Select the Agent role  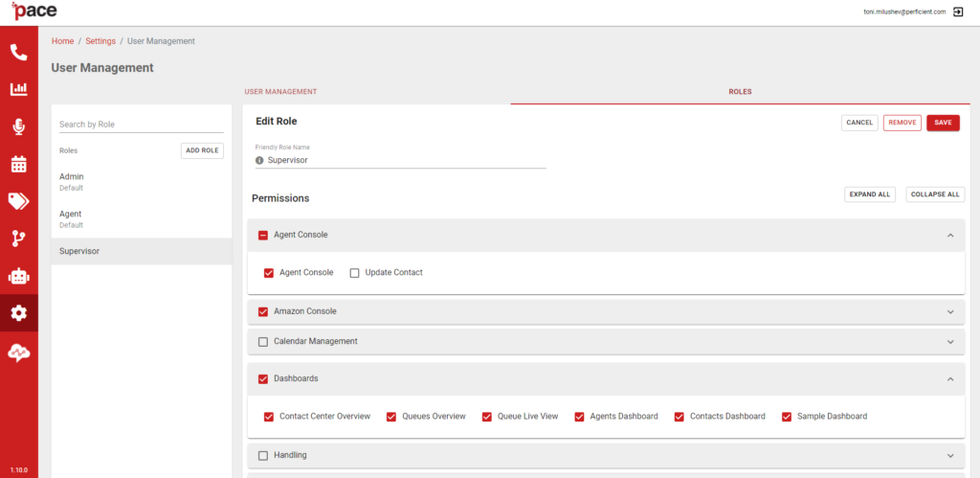pos(142,219)
